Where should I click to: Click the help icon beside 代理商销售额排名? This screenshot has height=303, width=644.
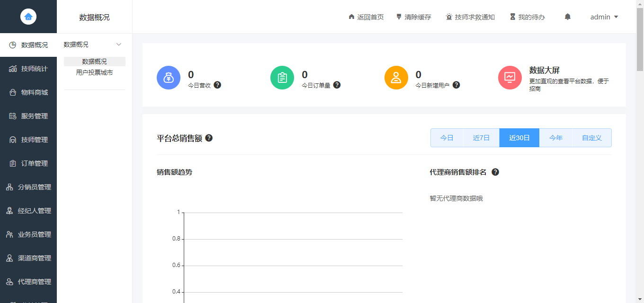(x=495, y=172)
